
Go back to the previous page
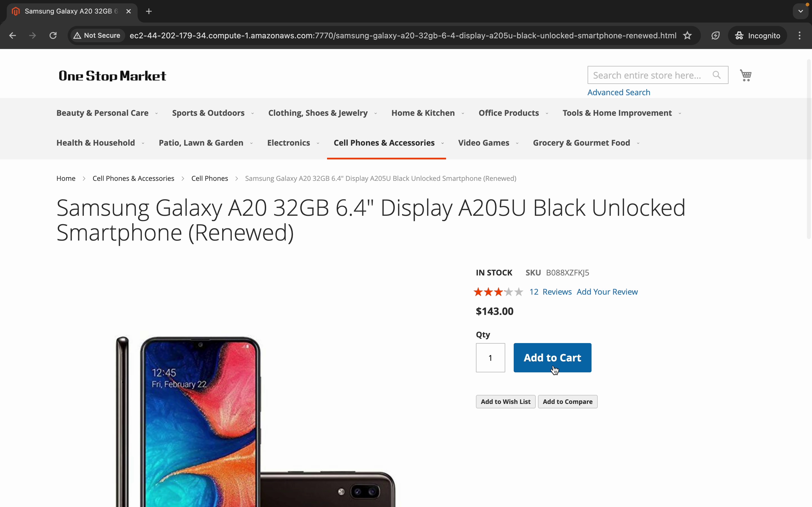pos(13,35)
